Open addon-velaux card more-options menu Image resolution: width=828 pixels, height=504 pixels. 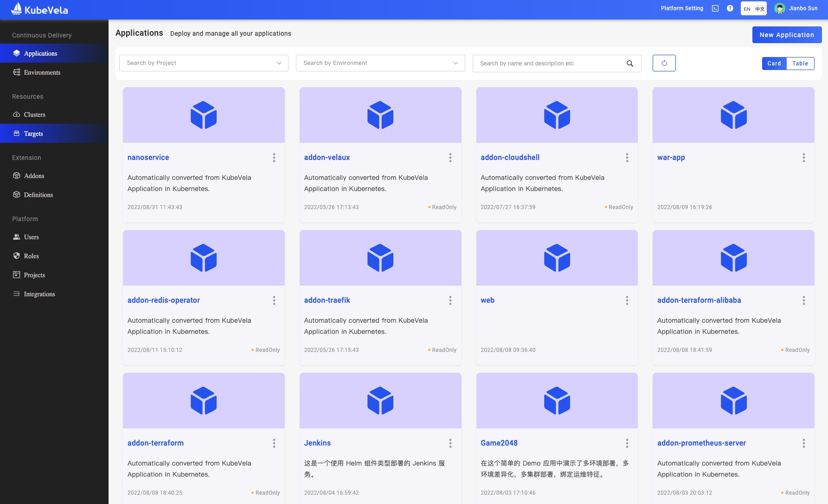[x=450, y=158]
